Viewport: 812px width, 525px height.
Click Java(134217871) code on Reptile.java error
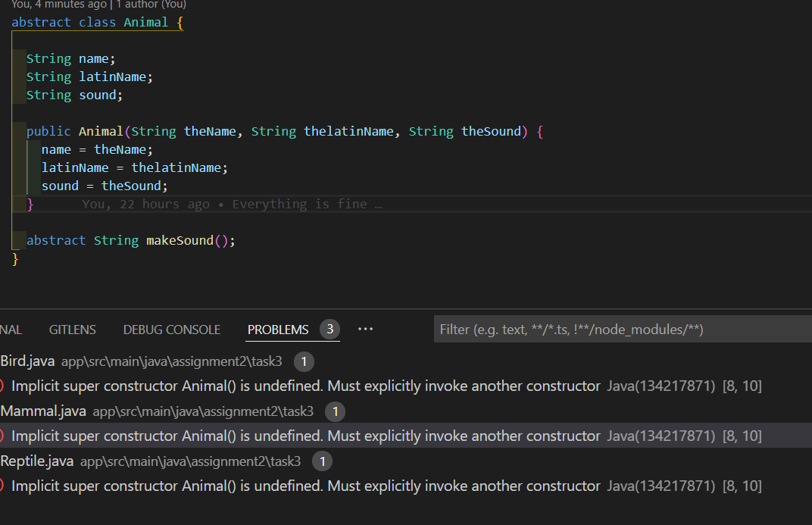(x=661, y=486)
